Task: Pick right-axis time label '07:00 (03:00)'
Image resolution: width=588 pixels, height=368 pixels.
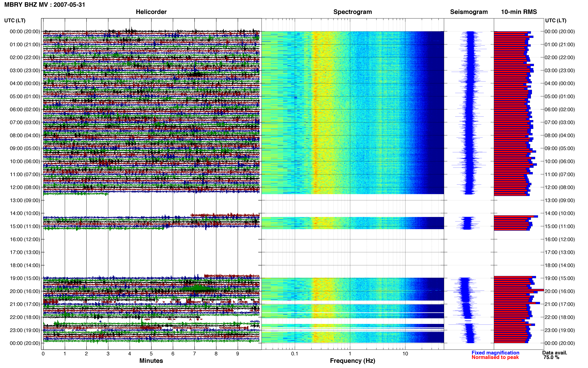Action: pos(560,122)
